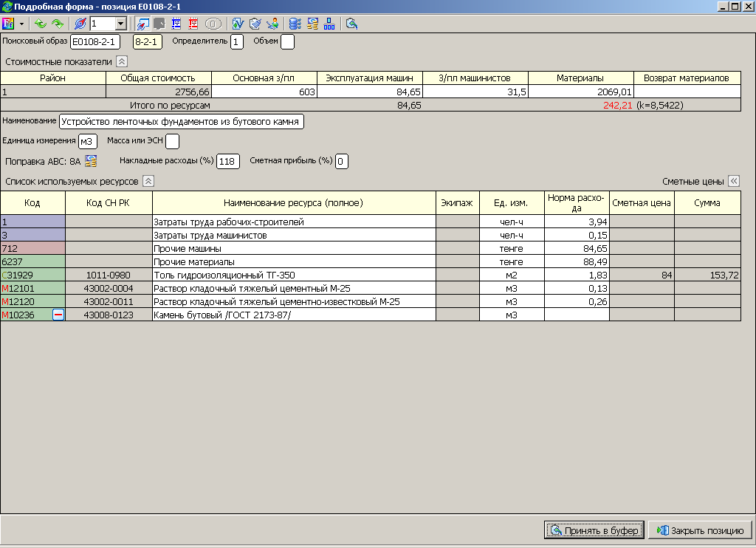Select the Затраты труда машинистов row
This screenshot has height=548, width=756.
(371, 236)
